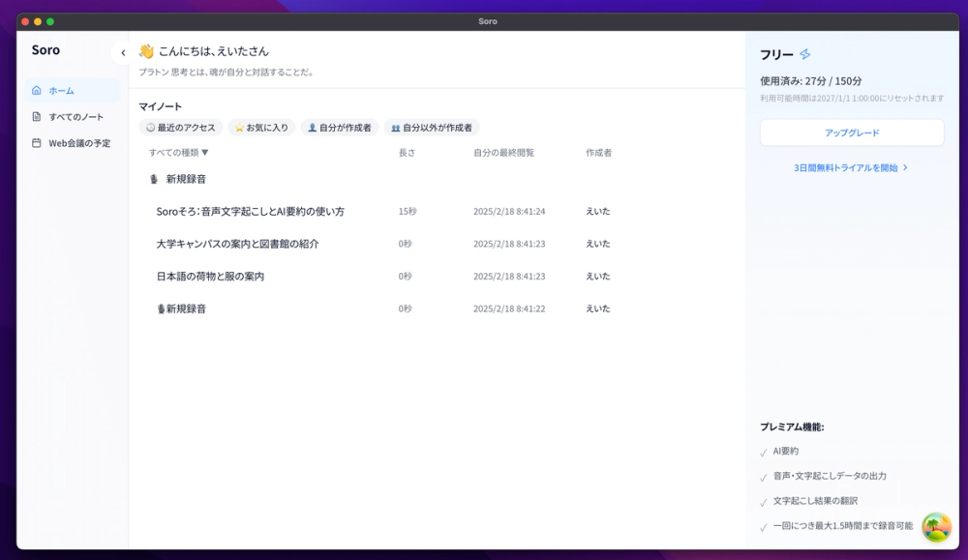The height and width of the screenshot is (560, 968).
Task: Filter notes by 最近のアクセス
Action: click(181, 128)
